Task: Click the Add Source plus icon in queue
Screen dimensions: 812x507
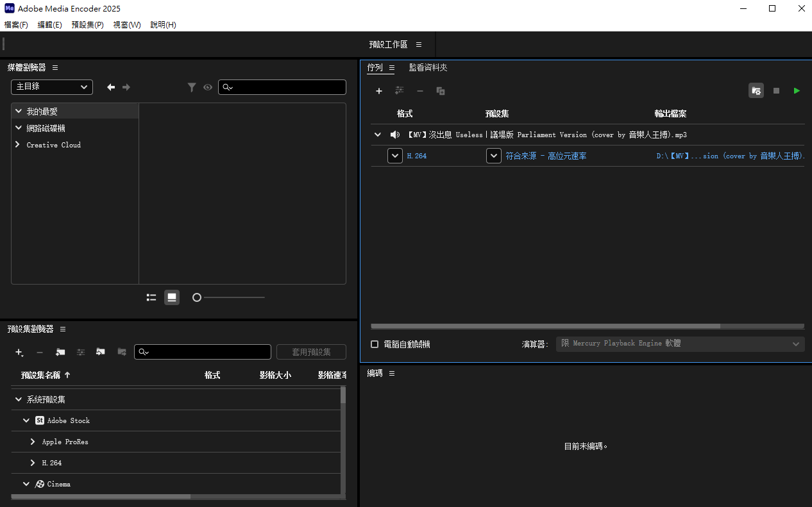Action: [x=379, y=91]
